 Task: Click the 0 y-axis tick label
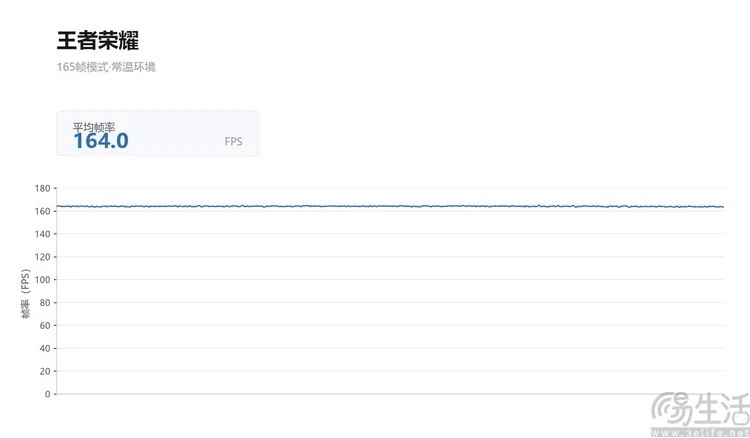[x=47, y=394]
